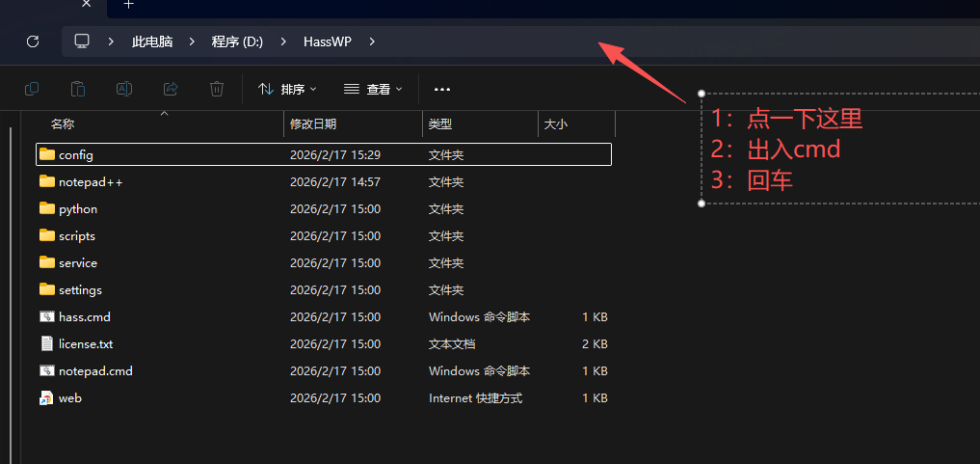Click the 2 KB size of license.txt
This screenshot has height=464, width=980.
point(595,344)
